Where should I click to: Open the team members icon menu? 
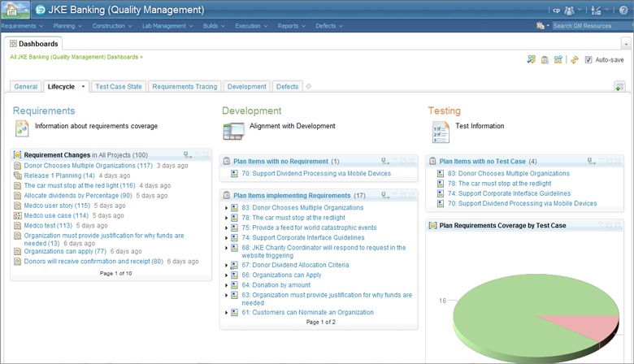[x=569, y=11]
